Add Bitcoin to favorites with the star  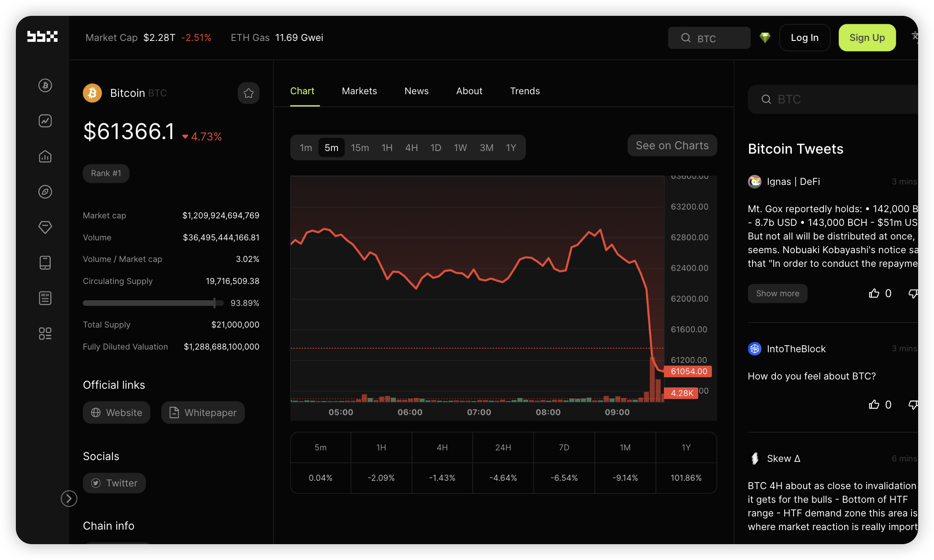[x=248, y=93]
